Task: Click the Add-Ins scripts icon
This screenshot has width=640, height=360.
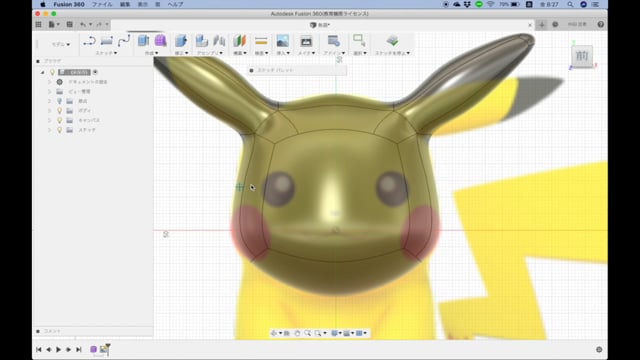Action: coord(333,41)
